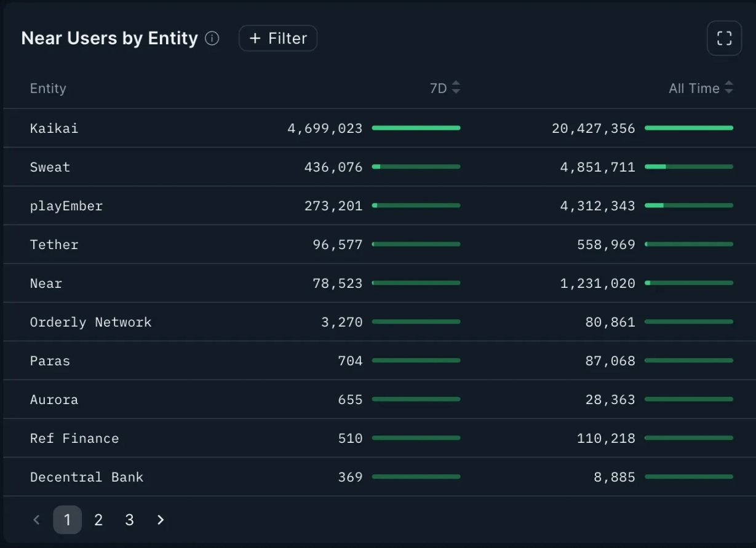Click Kaikai's 7D progress bar

(416, 128)
